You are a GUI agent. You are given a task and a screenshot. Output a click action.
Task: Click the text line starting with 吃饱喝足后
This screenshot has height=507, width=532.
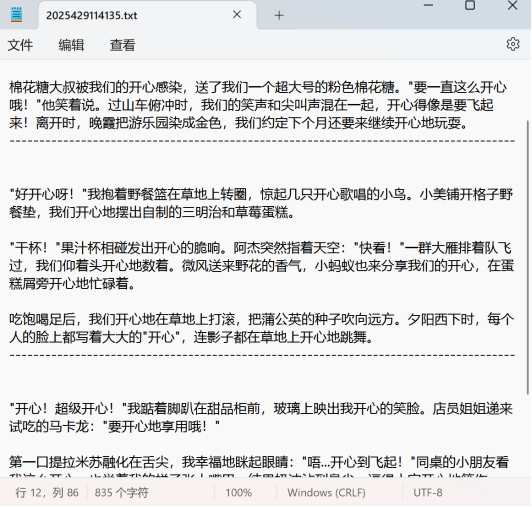pyautogui.click(x=261, y=319)
